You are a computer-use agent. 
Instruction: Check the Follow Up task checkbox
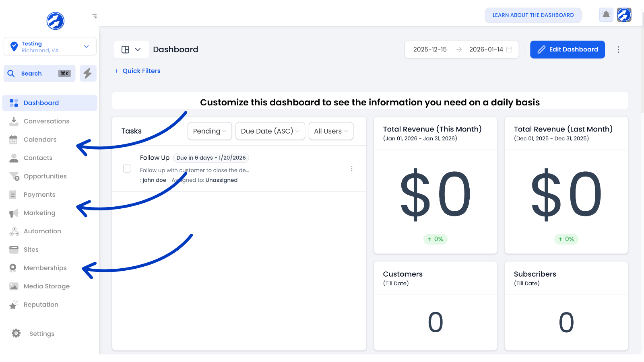click(127, 169)
